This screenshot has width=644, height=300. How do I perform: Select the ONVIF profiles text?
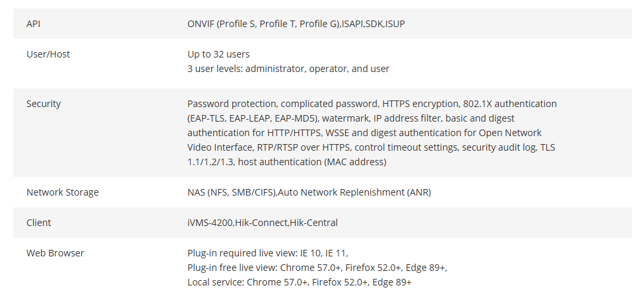[x=265, y=24]
